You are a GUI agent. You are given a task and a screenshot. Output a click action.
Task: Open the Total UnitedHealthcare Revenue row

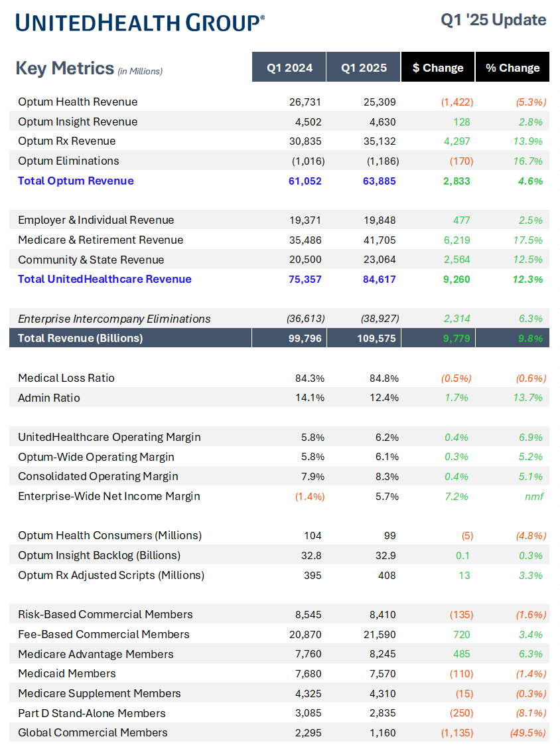104,279
